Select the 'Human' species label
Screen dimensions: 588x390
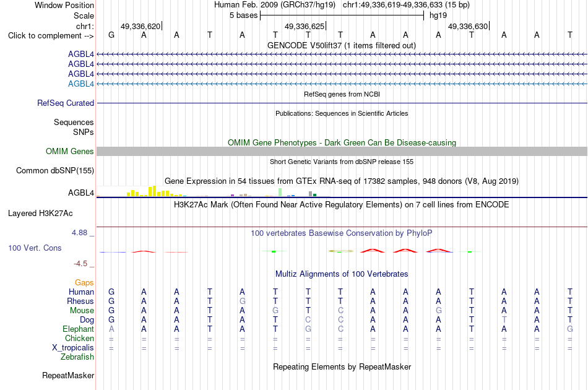(81, 292)
